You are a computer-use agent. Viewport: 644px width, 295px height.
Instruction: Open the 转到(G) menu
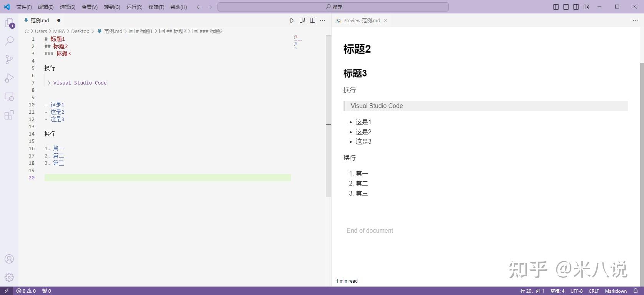[112, 7]
